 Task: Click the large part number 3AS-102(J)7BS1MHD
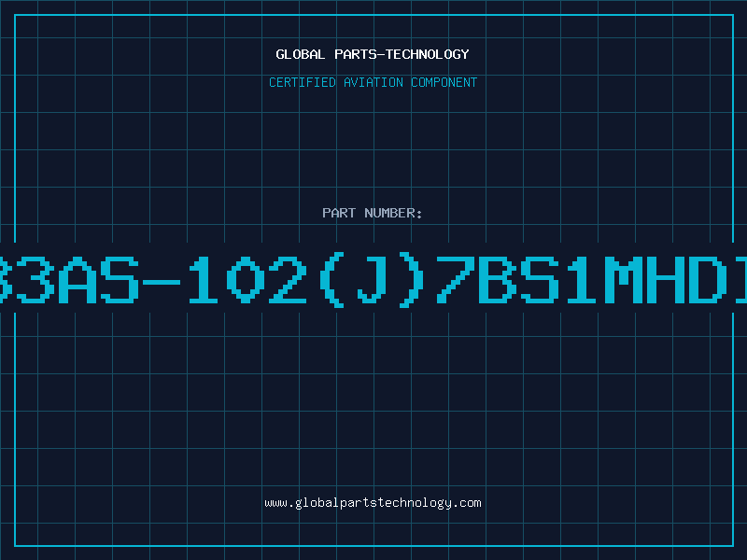[373, 280]
